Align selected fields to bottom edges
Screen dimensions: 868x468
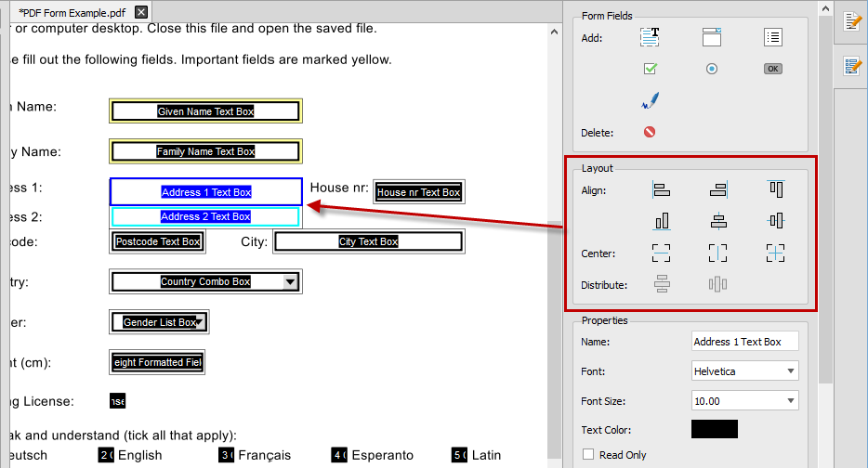662,221
